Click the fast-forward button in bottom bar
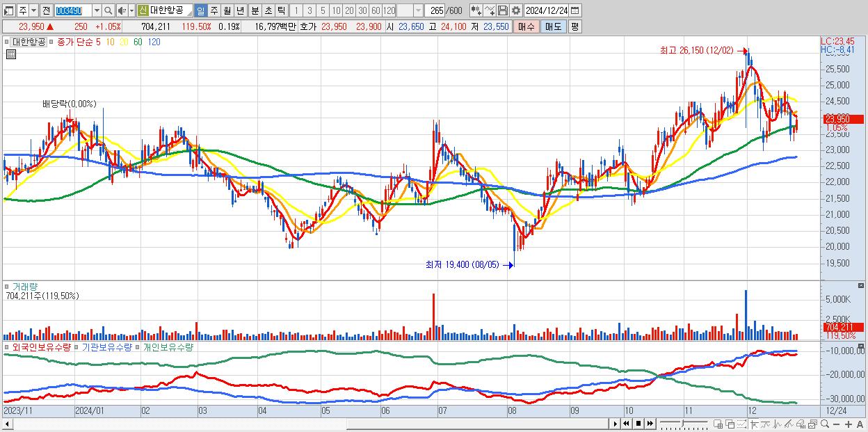The height and width of the screenshot is (432, 868). click(650, 424)
